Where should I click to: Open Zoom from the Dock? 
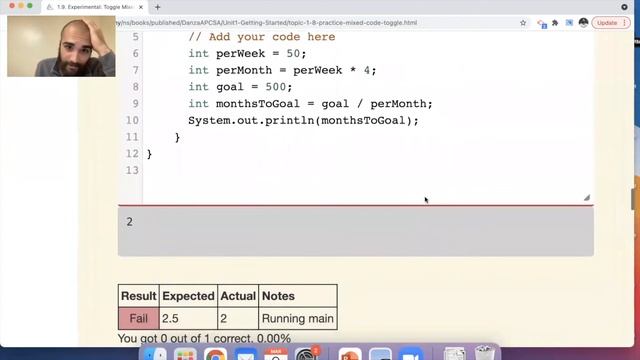click(410, 355)
